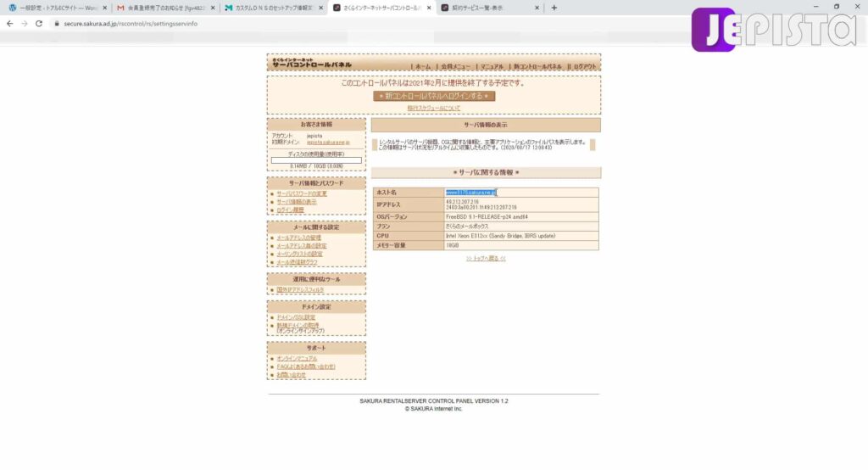Open 国外IPアドレスフィルタ link
The width and height of the screenshot is (868, 470).
tap(300, 290)
